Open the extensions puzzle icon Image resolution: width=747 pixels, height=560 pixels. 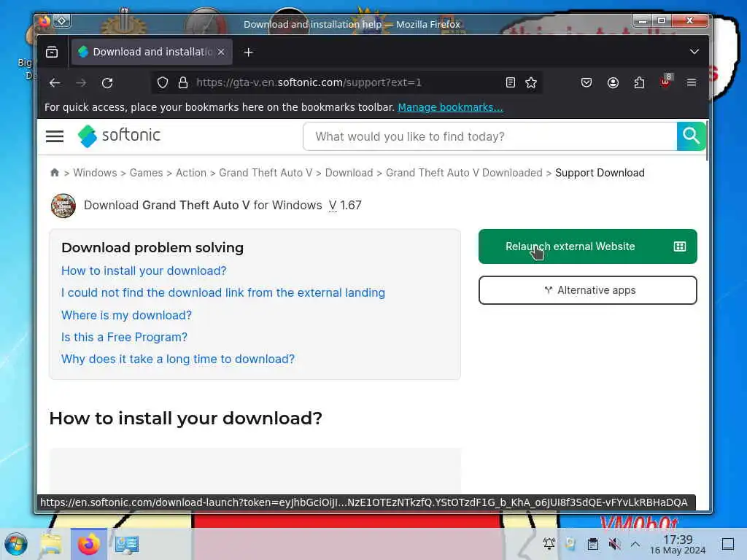[639, 83]
